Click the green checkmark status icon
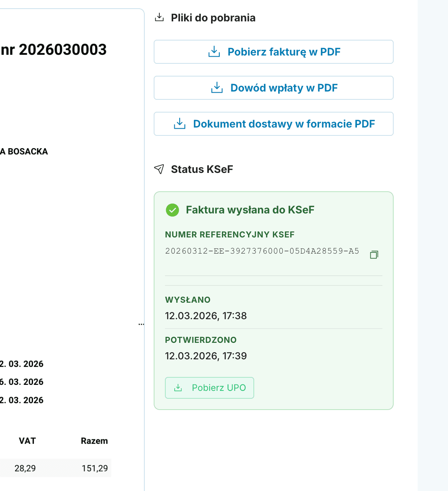Viewport: 448px width, 491px height. coord(172,210)
